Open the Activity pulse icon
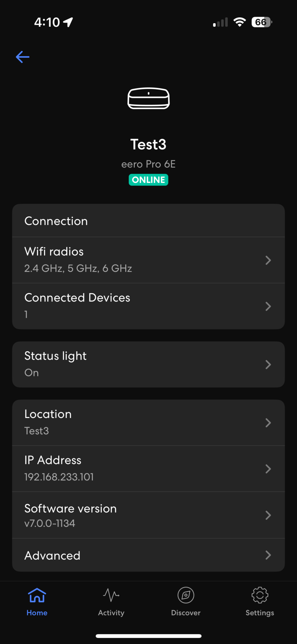This screenshot has width=297, height=644. pyautogui.click(x=111, y=595)
